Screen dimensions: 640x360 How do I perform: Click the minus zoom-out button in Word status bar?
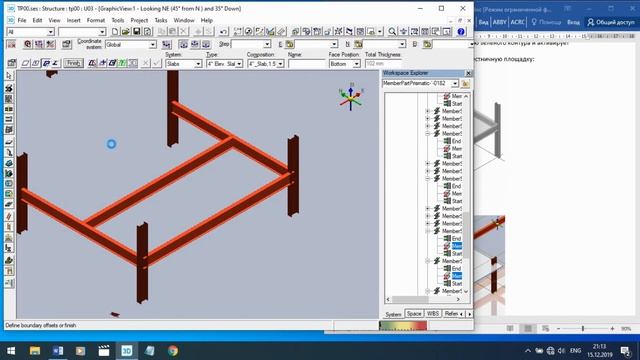click(558, 329)
